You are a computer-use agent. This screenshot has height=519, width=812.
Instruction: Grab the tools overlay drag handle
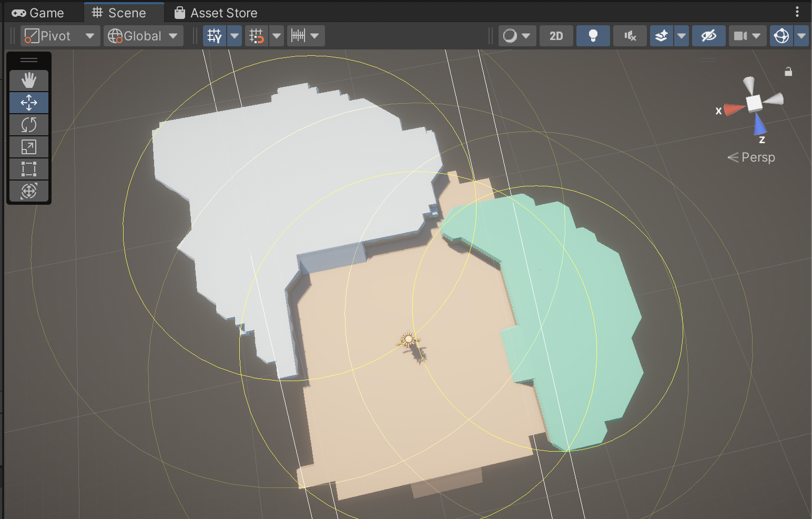point(29,60)
